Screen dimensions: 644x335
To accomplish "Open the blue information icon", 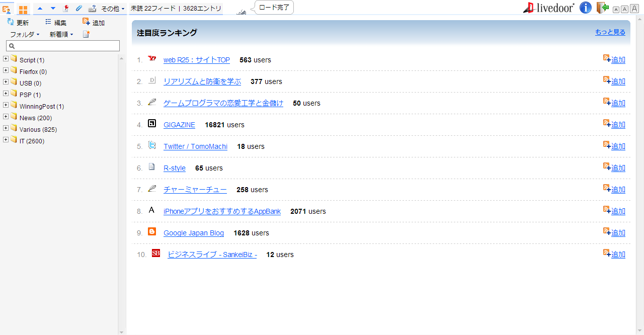I will pos(586,8).
